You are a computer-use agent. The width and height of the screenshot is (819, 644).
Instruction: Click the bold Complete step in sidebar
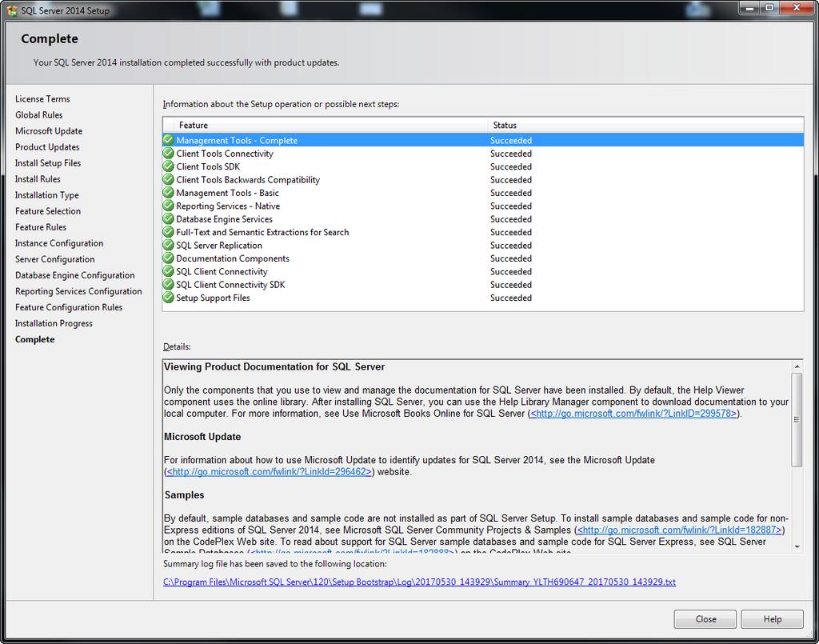(x=35, y=339)
